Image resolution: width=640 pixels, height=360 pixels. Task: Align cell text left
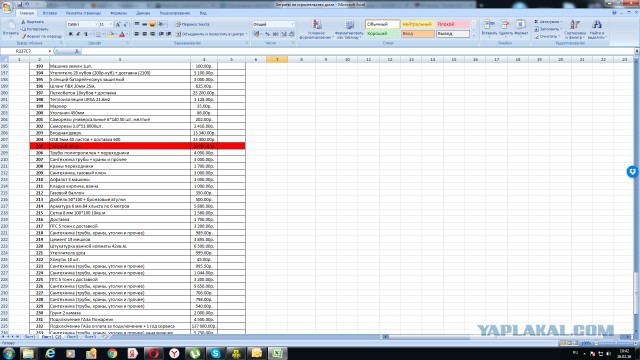[x=137, y=34]
